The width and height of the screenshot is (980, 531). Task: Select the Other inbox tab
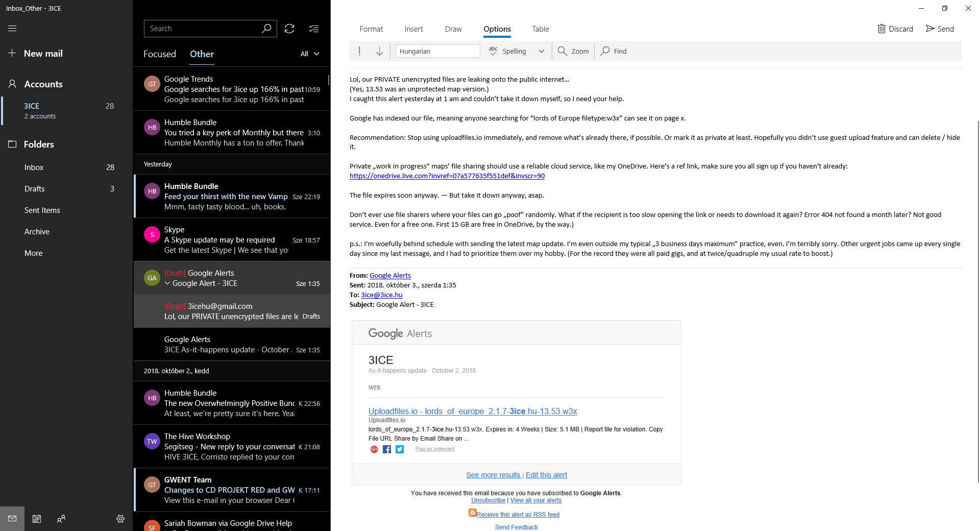point(202,54)
